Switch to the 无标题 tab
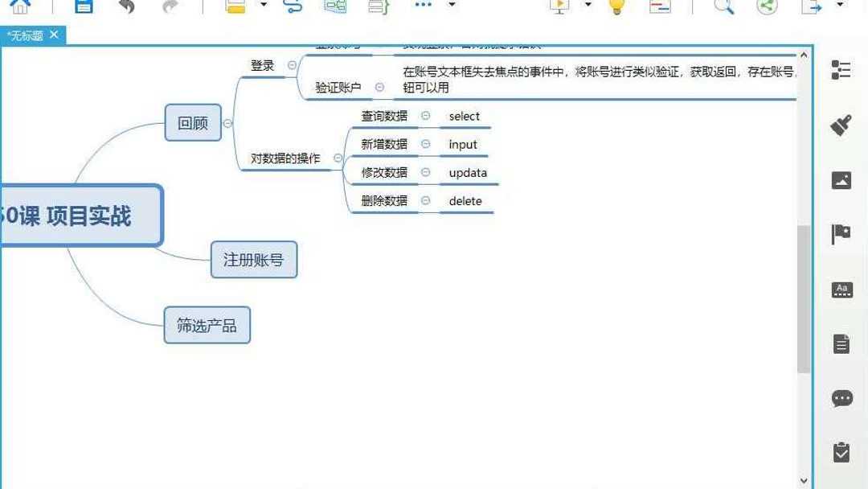The image size is (868, 489). coord(28,35)
